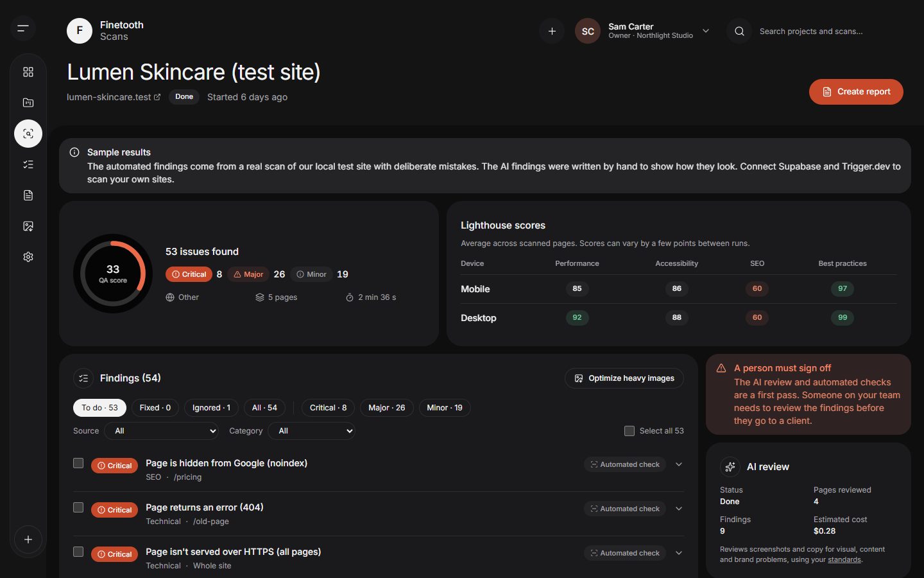
Task: Open the image tools icon in the sidebar
Action: pos(28,226)
